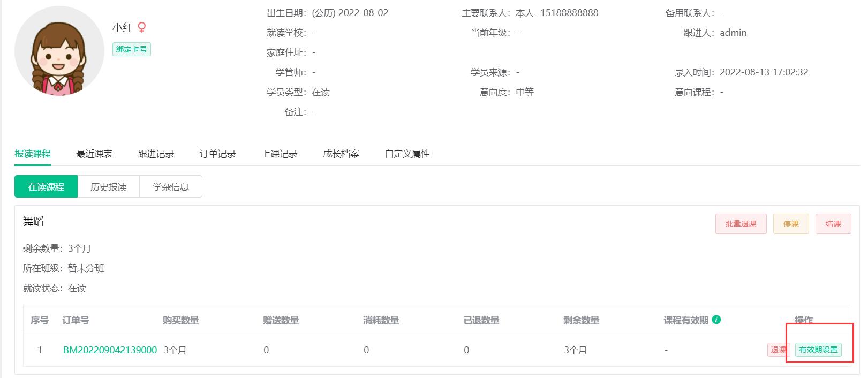Click the 停课 button
Screen dimensions: 868x378
click(791, 224)
